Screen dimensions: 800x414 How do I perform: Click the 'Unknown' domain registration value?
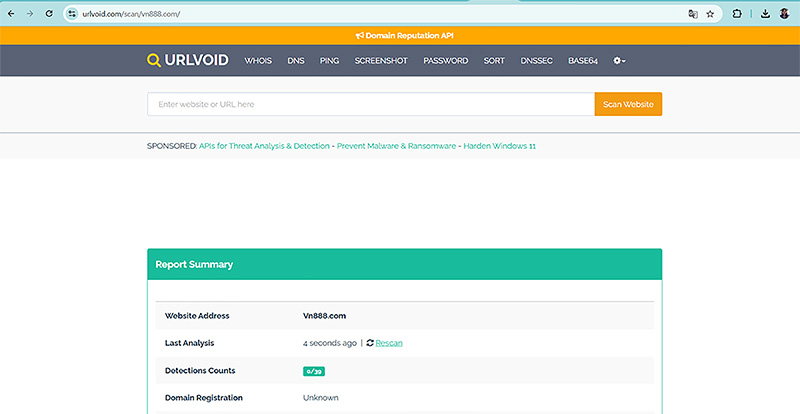pos(320,398)
